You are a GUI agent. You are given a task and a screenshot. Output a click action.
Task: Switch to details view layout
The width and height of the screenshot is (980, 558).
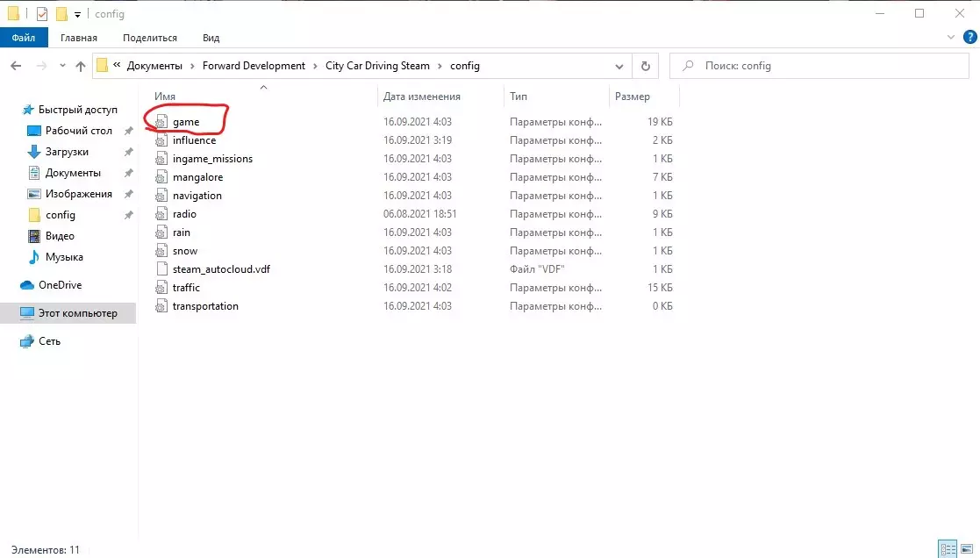(x=948, y=549)
